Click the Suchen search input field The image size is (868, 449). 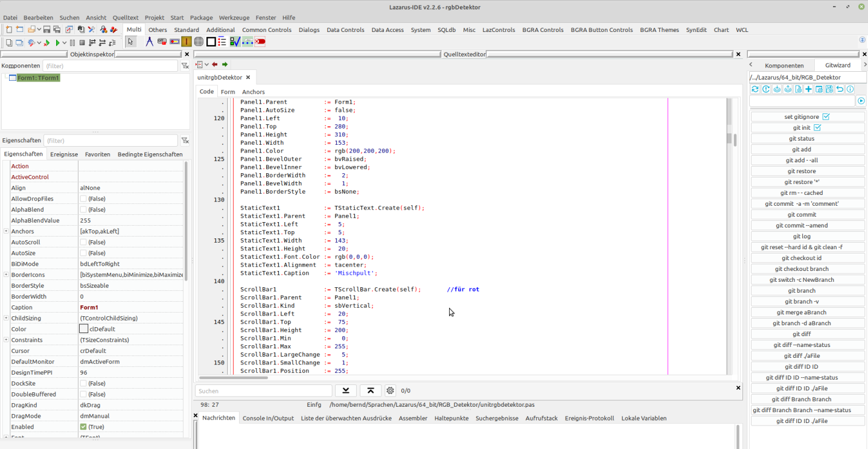click(x=263, y=390)
